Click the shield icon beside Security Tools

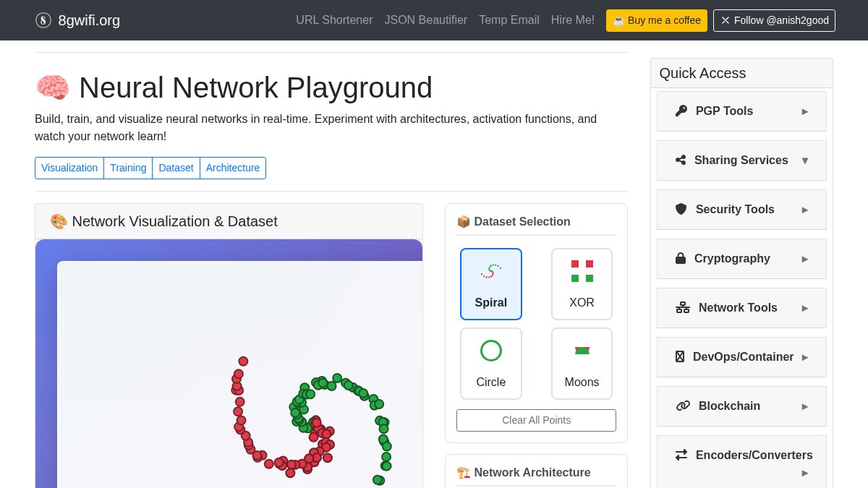(x=681, y=209)
